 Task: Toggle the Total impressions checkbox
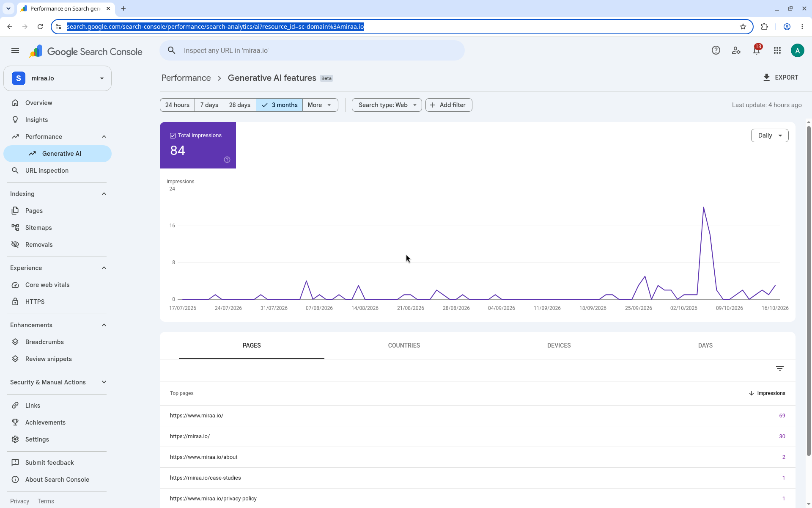173,135
